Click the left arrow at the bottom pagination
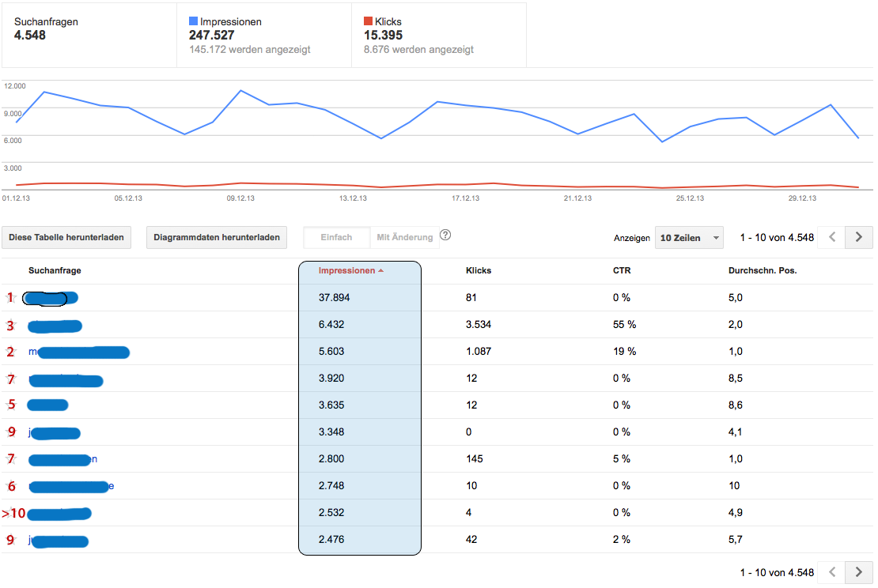The width and height of the screenshot is (878, 588). pyautogui.click(x=831, y=572)
